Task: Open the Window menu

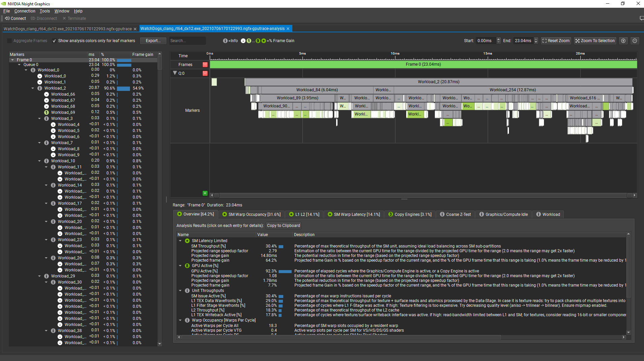Action: [62, 11]
